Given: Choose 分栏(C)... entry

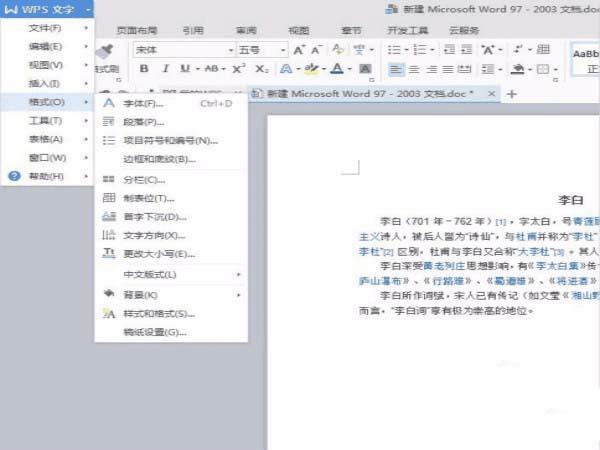Looking at the screenshot, I should pos(171,179).
